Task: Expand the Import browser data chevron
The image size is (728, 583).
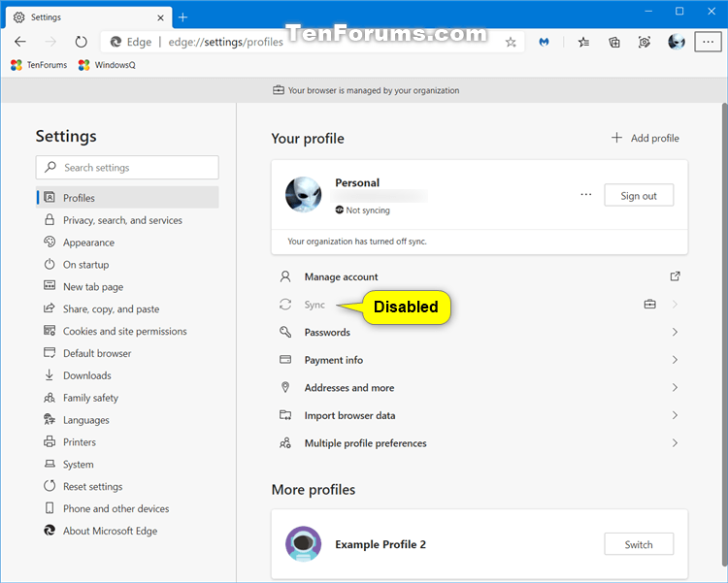Action: 675,415
